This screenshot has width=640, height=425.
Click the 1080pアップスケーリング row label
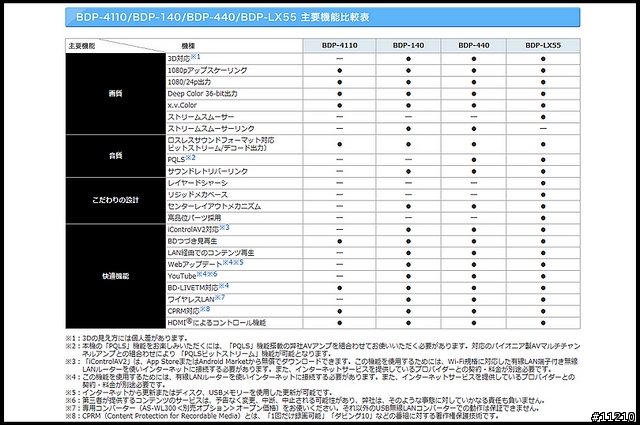coord(207,70)
